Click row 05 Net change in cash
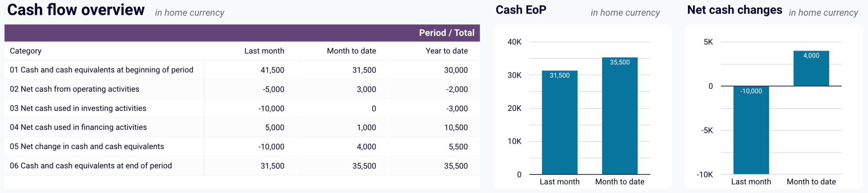 (x=242, y=146)
